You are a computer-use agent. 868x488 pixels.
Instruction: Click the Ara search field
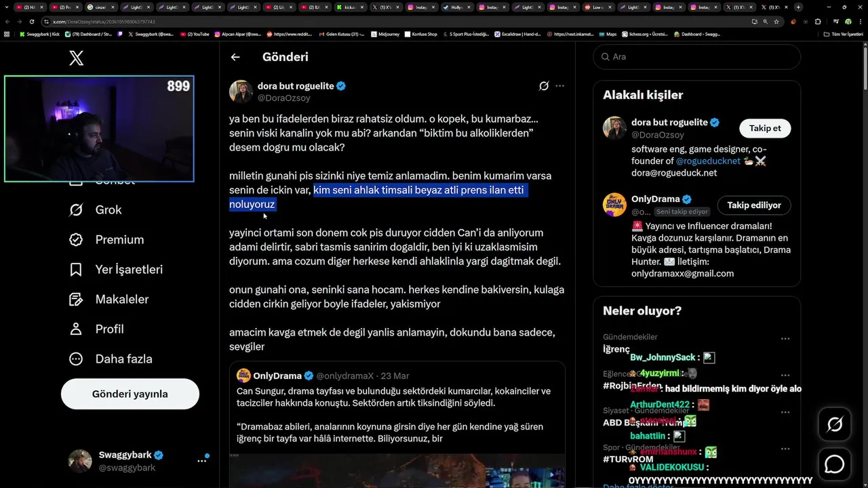(697, 57)
